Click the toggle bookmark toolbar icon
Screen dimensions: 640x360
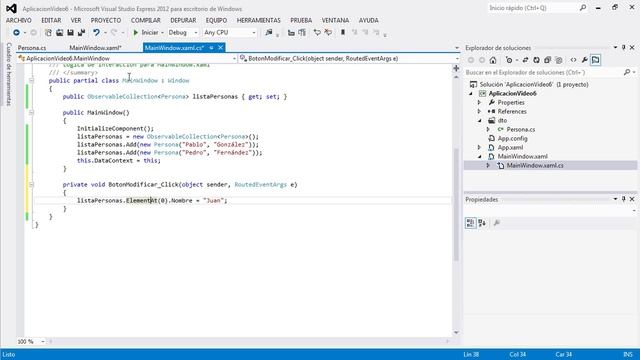(x=343, y=32)
